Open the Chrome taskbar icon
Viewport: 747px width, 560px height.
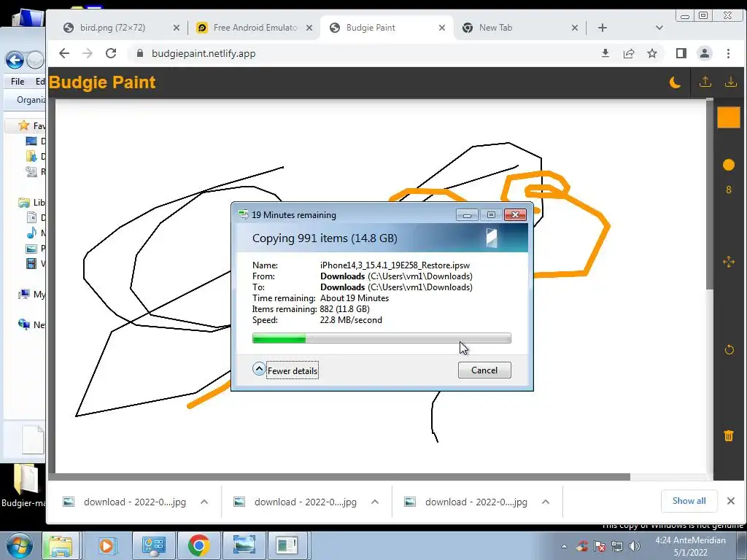tap(198, 545)
